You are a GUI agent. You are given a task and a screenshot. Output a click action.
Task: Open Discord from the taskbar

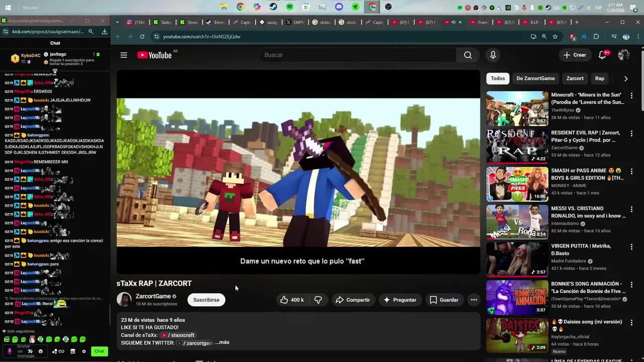[x=339, y=7]
